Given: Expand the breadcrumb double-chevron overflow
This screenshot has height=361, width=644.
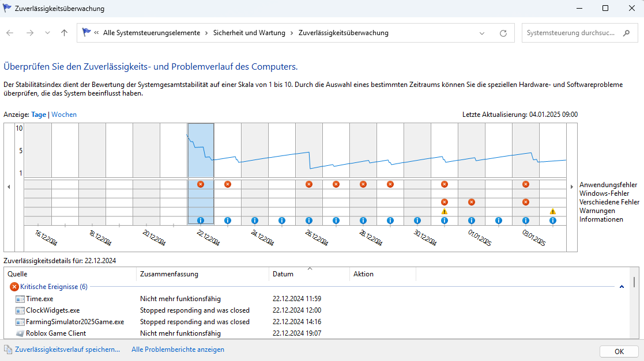Looking at the screenshot, I should 96,33.
